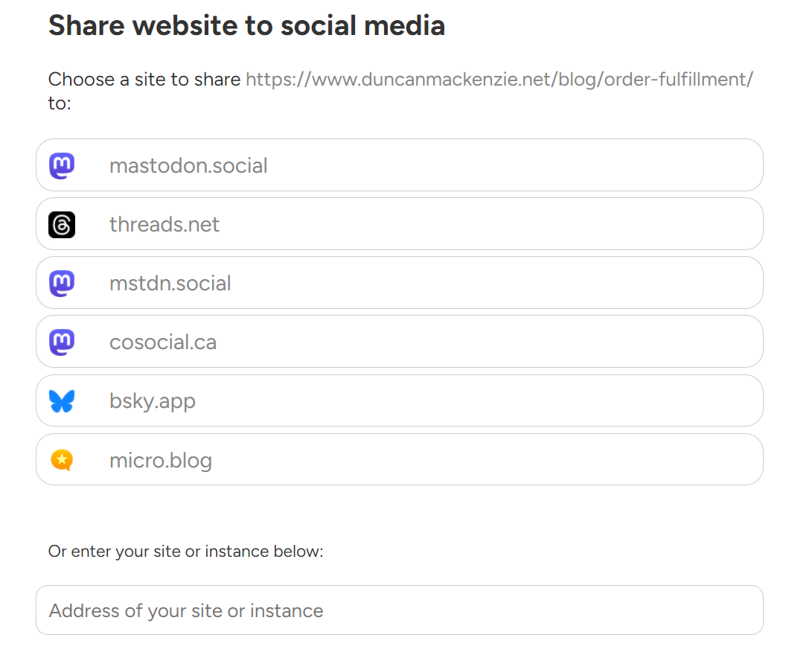Viewport: 812px width, 664px height.
Task: Click the Threads logo icon
Action: [x=62, y=224]
